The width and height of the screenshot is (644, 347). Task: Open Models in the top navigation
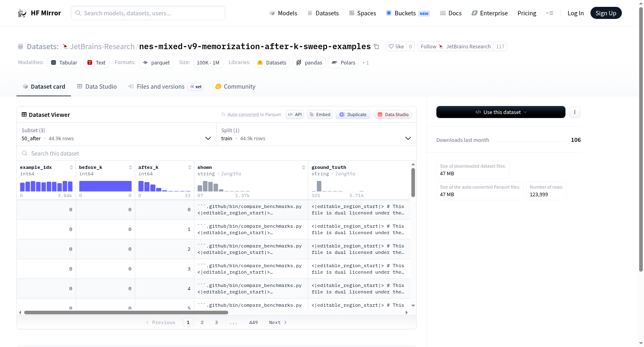(x=283, y=13)
